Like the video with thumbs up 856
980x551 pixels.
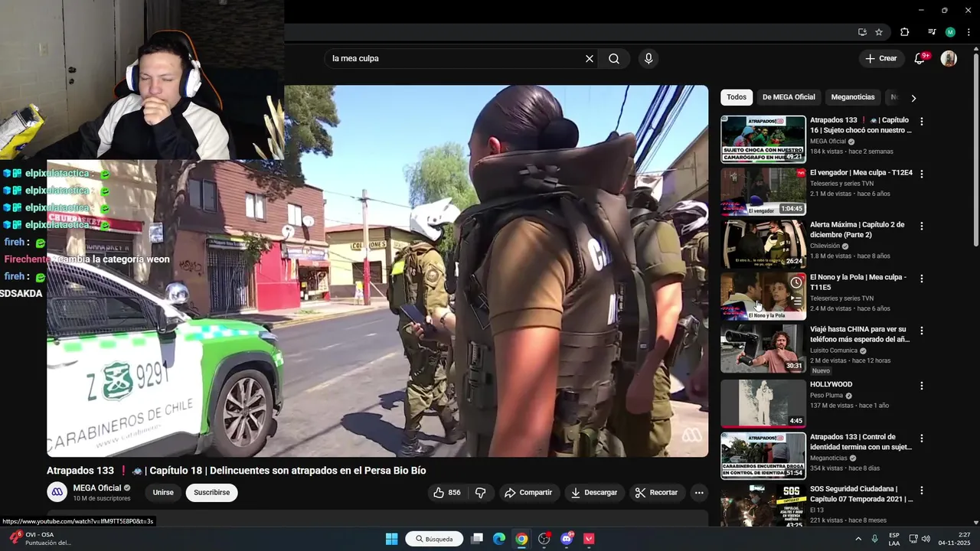pos(447,493)
